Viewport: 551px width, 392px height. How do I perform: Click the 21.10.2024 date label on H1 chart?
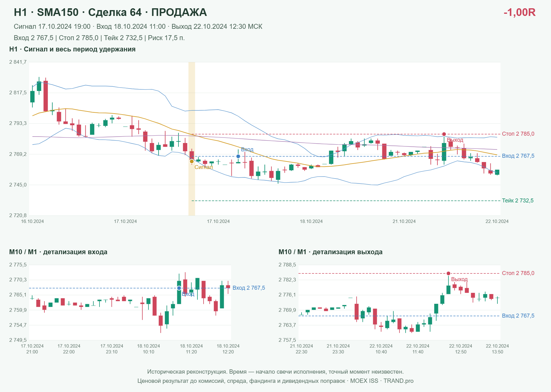404,221
